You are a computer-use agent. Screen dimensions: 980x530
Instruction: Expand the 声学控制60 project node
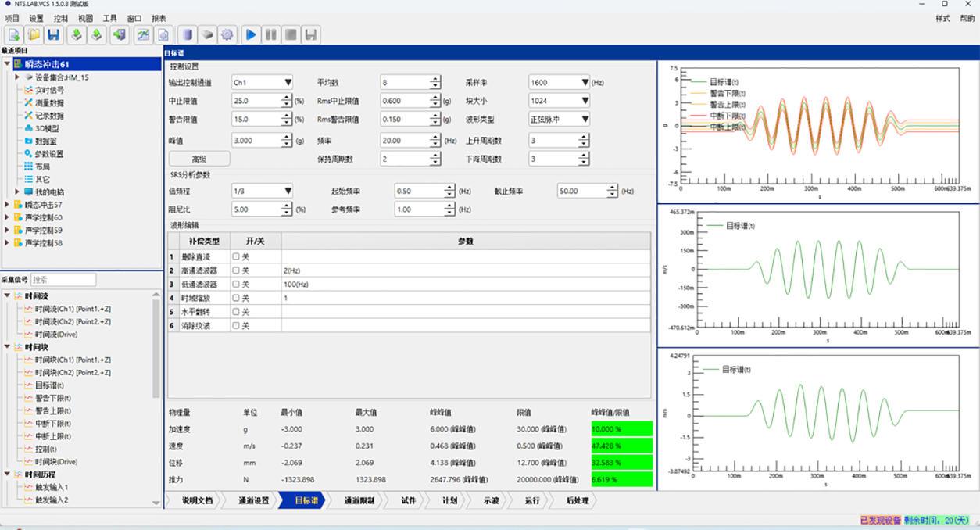(x=7, y=217)
